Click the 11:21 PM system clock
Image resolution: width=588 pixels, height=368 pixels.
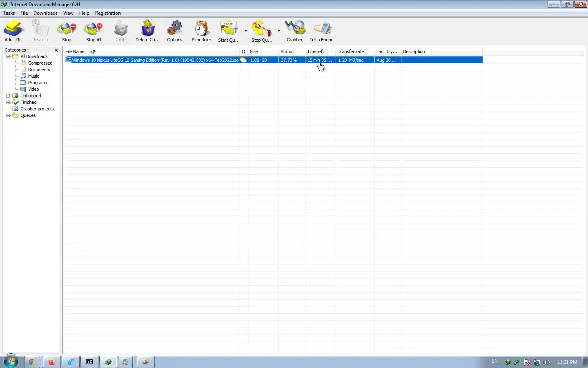click(x=567, y=362)
